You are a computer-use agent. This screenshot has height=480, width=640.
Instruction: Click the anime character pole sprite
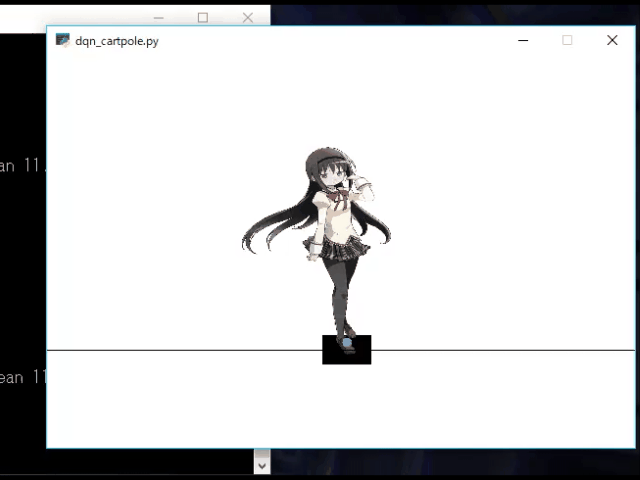click(x=317, y=250)
